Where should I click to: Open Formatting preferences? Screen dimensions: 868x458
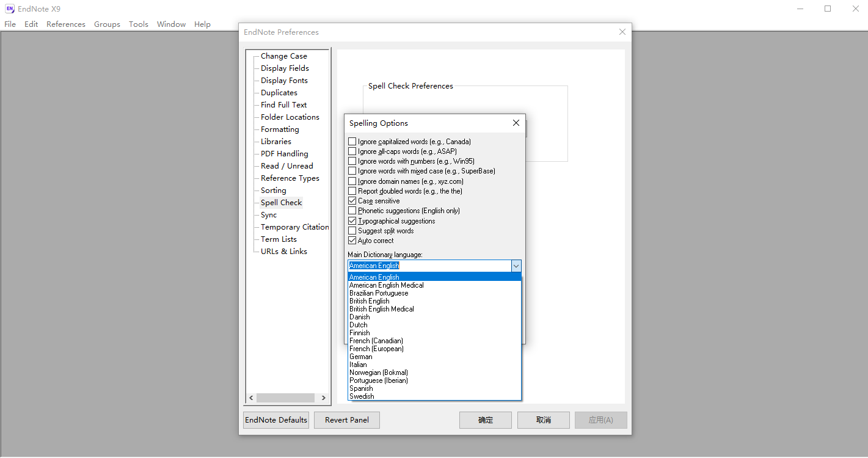pos(280,129)
